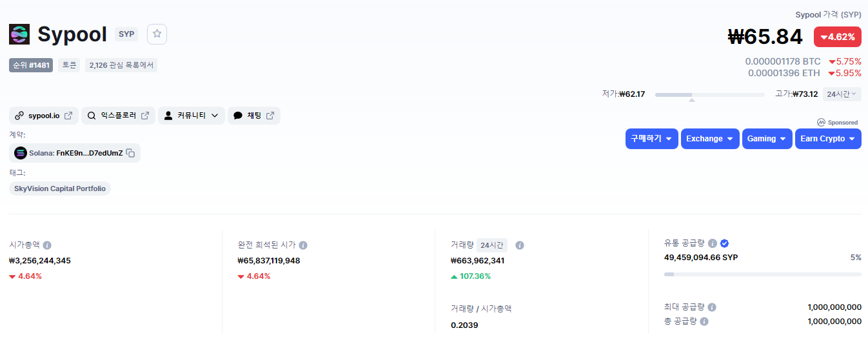Open the 구매하기 dropdown button
The width and height of the screenshot is (868, 346).
(x=651, y=139)
